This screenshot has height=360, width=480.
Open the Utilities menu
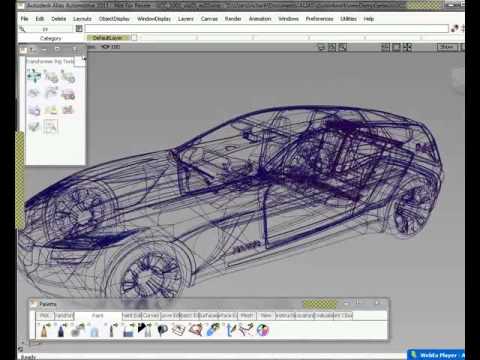pyautogui.click(x=348, y=19)
